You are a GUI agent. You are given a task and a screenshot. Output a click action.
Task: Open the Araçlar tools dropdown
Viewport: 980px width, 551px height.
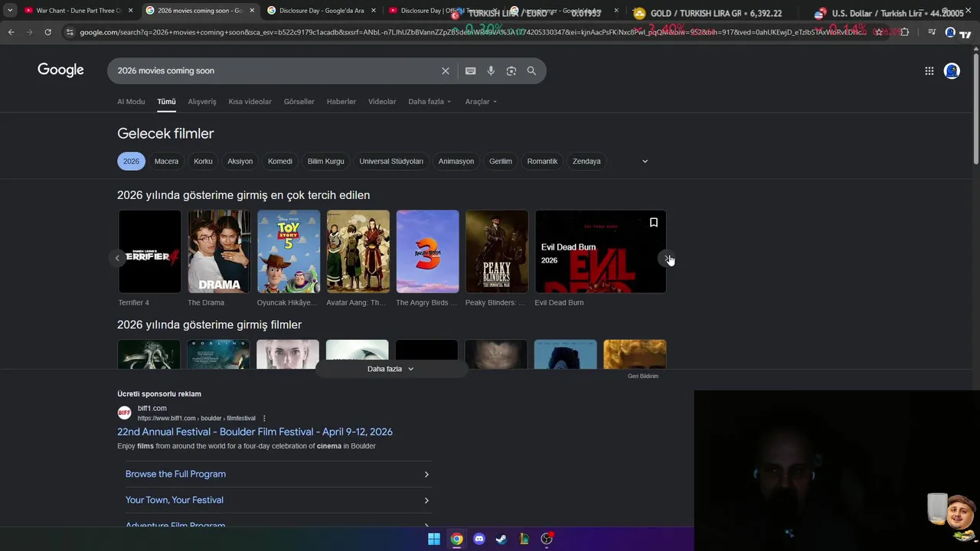click(481, 101)
